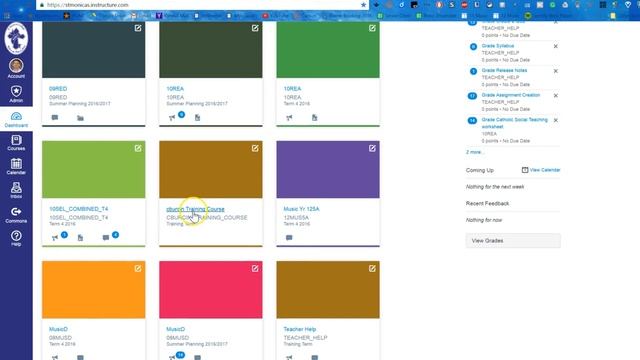Image resolution: width=640 pixels, height=360 pixels.
Task: Edit the 10SEL_COMBINED_T4 card settings
Action: pyautogui.click(x=138, y=148)
